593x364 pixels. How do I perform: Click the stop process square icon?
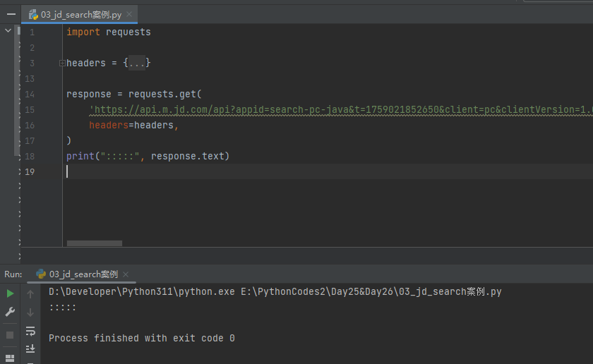click(x=10, y=335)
